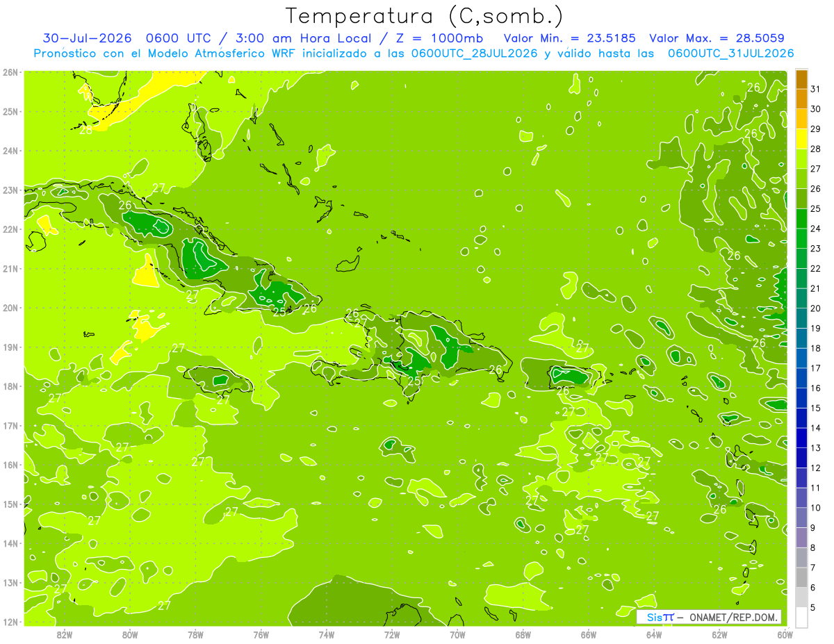Screen dimensions: 834x644
Task: Click the "21N" latitude axis label
Action: point(11,268)
